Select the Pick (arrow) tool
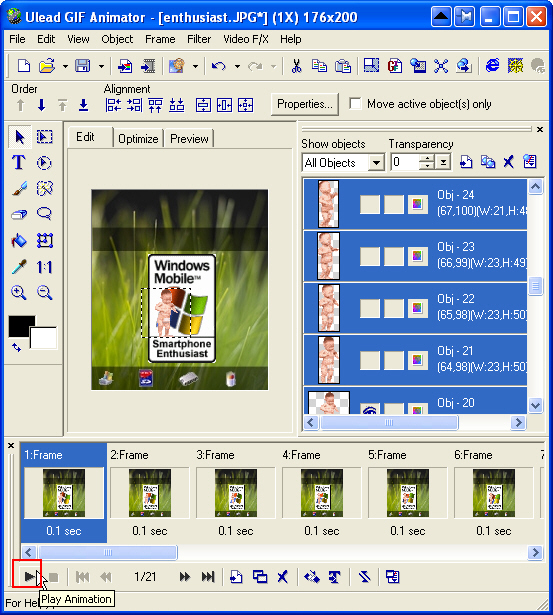 pos(19,137)
